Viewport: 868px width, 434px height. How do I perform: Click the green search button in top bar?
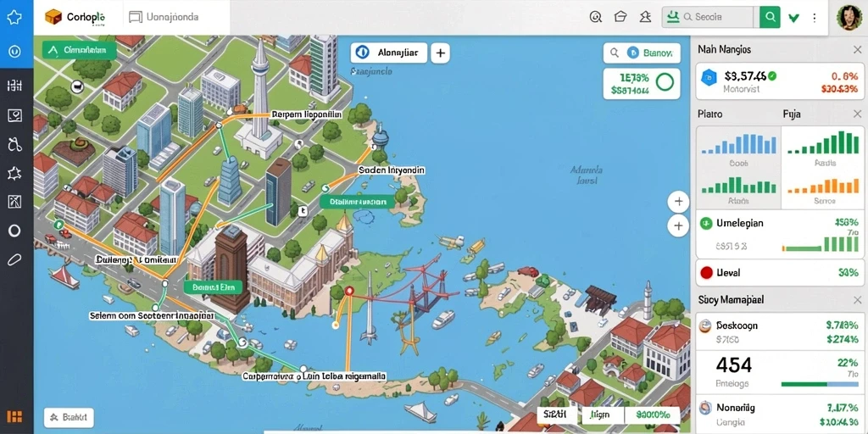pyautogui.click(x=770, y=17)
